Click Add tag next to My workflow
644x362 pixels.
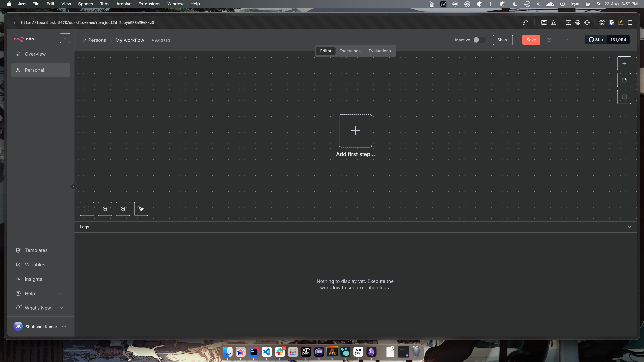click(161, 40)
